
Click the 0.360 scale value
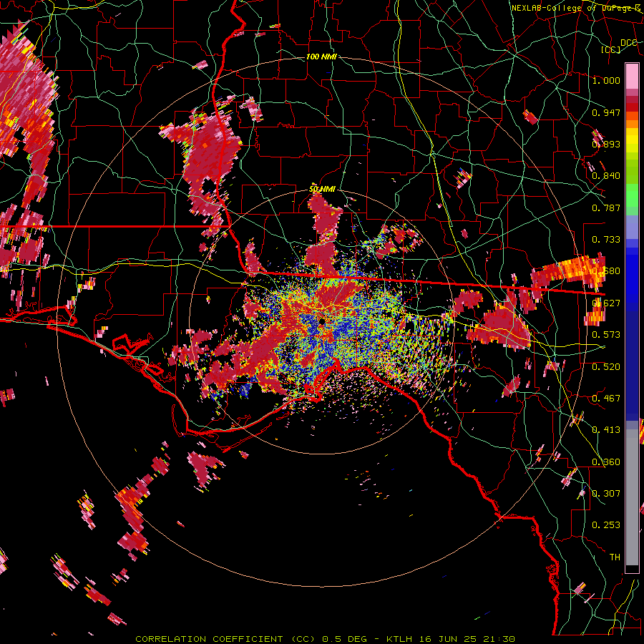606,462
